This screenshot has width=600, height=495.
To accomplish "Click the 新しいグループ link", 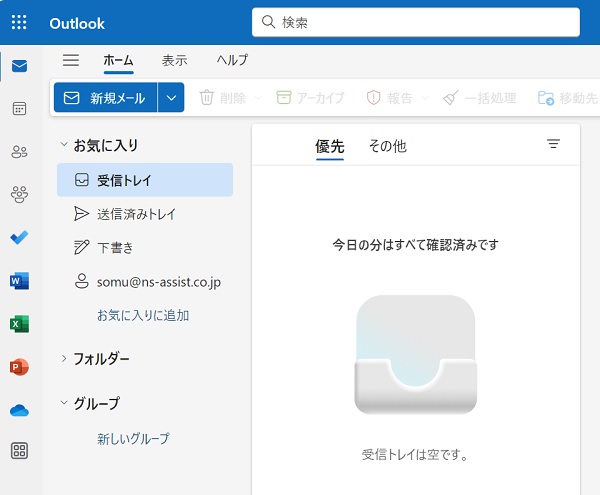I will tap(133, 438).
